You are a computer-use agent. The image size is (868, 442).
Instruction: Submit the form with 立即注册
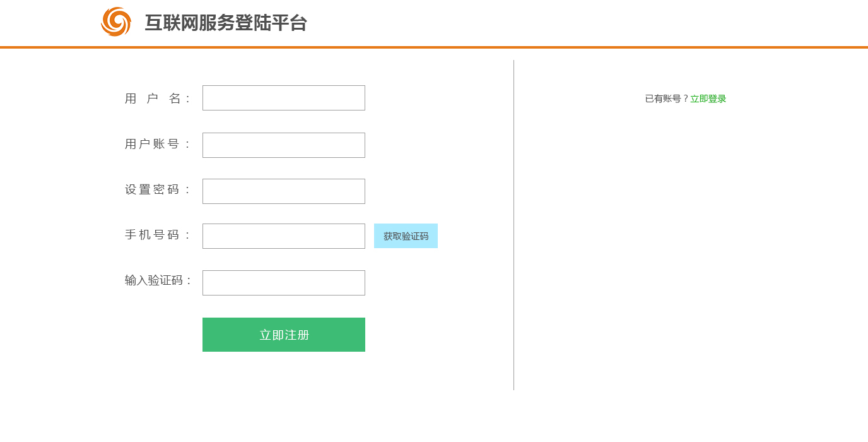click(x=284, y=335)
